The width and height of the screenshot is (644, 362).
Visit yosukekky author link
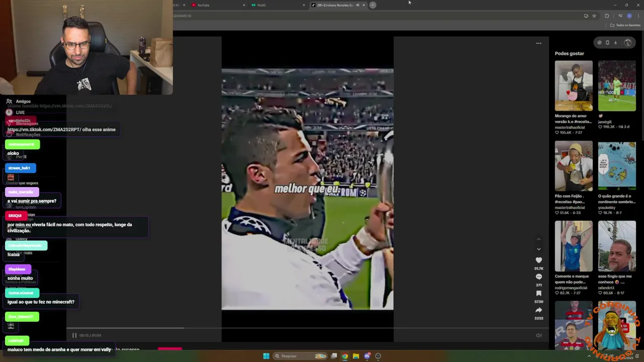(x=607, y=207)
